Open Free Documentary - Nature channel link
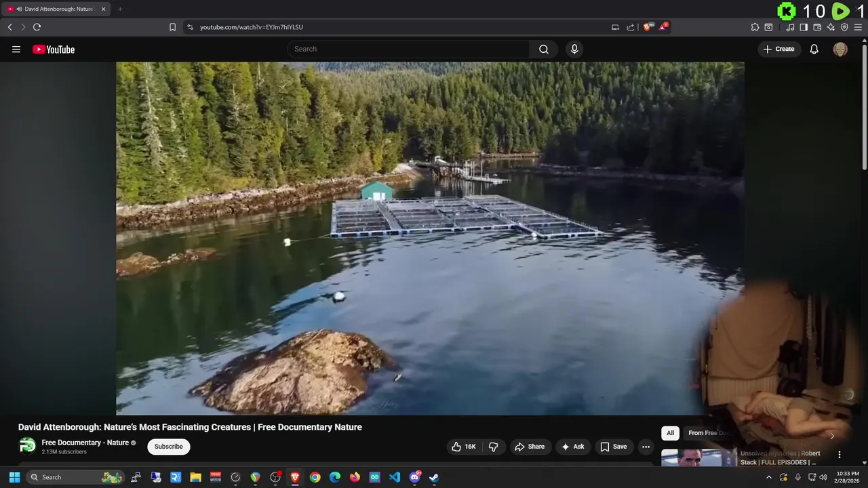The height and width of the screenshot is (488, 868). tap(85, 443)
